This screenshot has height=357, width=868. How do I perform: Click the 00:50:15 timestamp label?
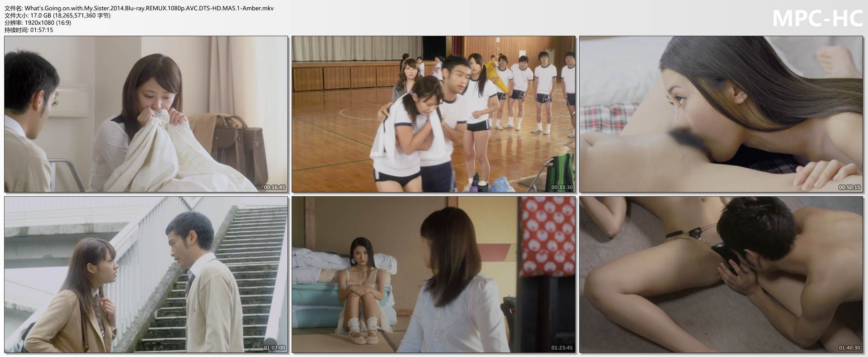point(849,187)
